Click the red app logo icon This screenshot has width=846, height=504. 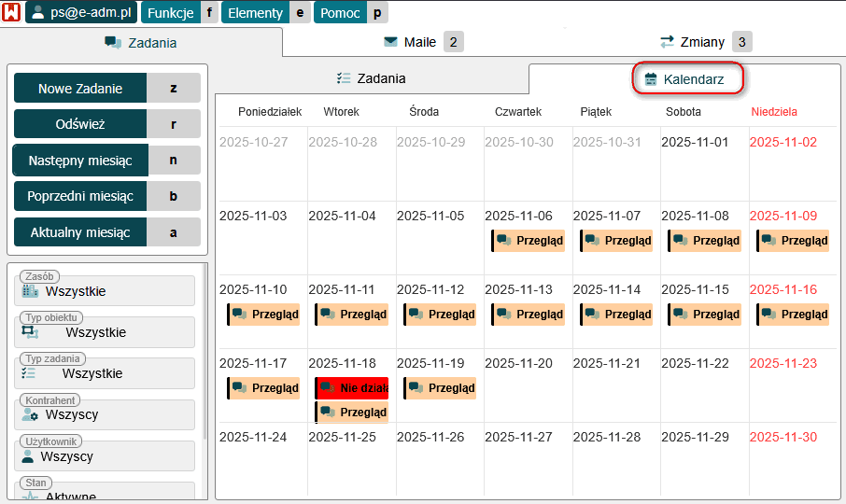[11, 13]
